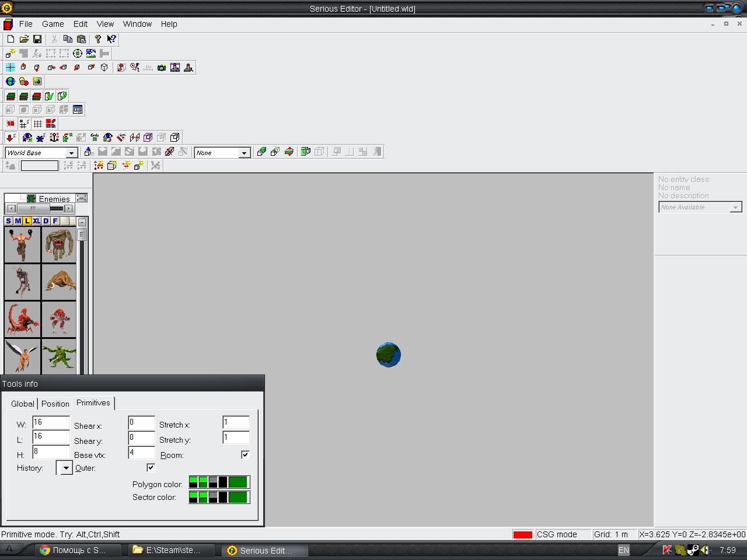The image size is (747, 560).
Task: Open E:\Steam folder taskbar button
Action: click(172, 550)
